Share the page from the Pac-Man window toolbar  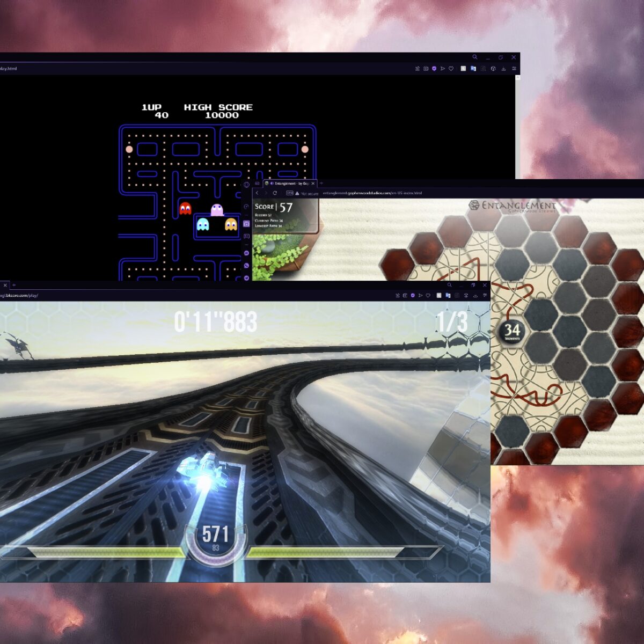point(418,69)
